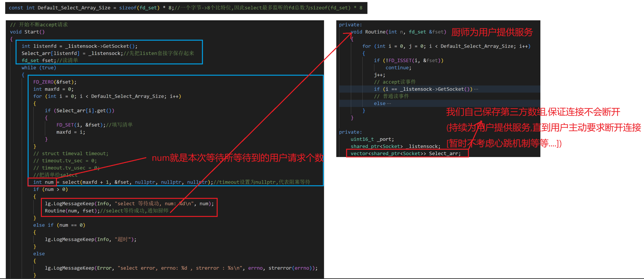Select the 'int listenfd = _listensock->GetSocket();' line
The width and height of the screenshot is (644, 279).
[79, 46]
